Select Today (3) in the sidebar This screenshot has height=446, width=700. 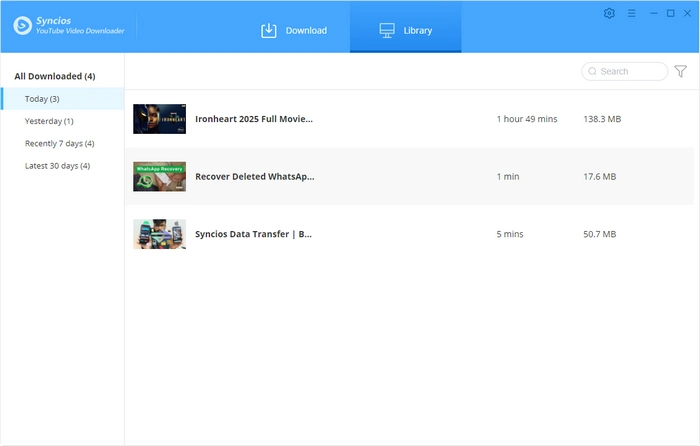[43, 99]
